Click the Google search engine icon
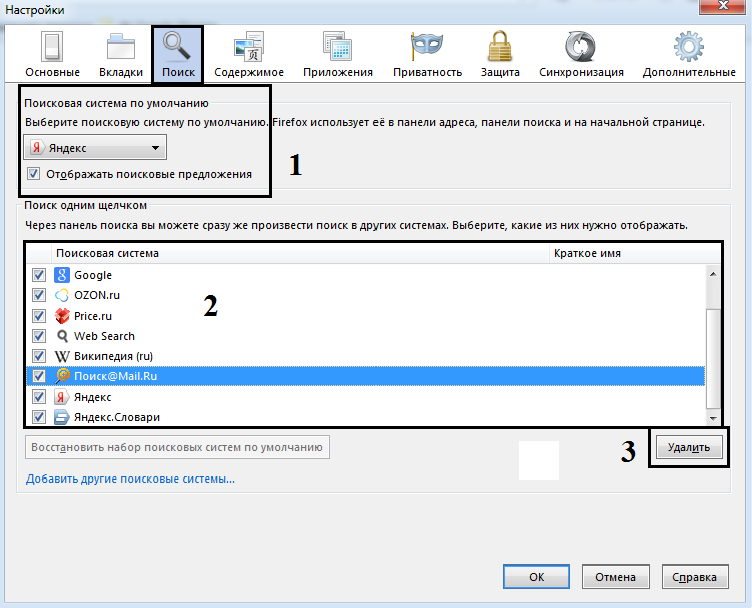 coord(61,275)
